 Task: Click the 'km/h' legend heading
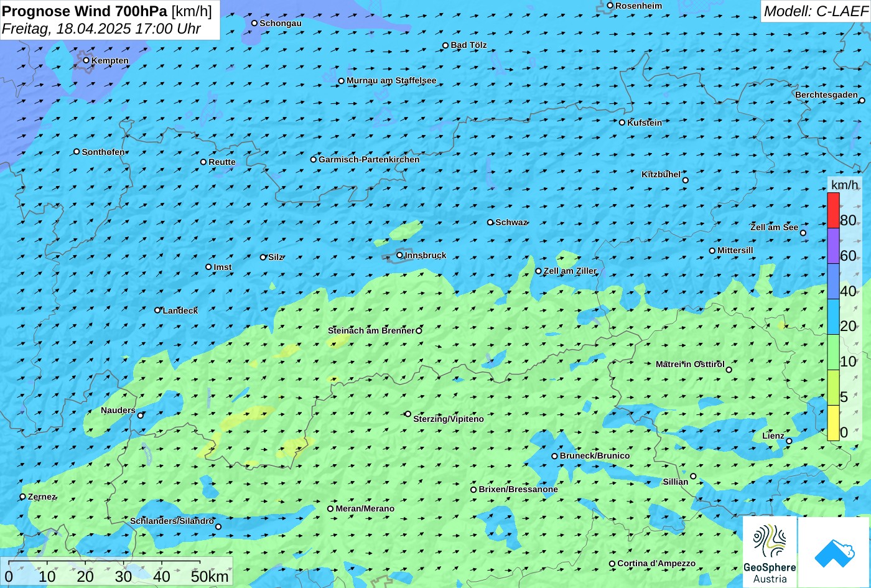(844, 185)
